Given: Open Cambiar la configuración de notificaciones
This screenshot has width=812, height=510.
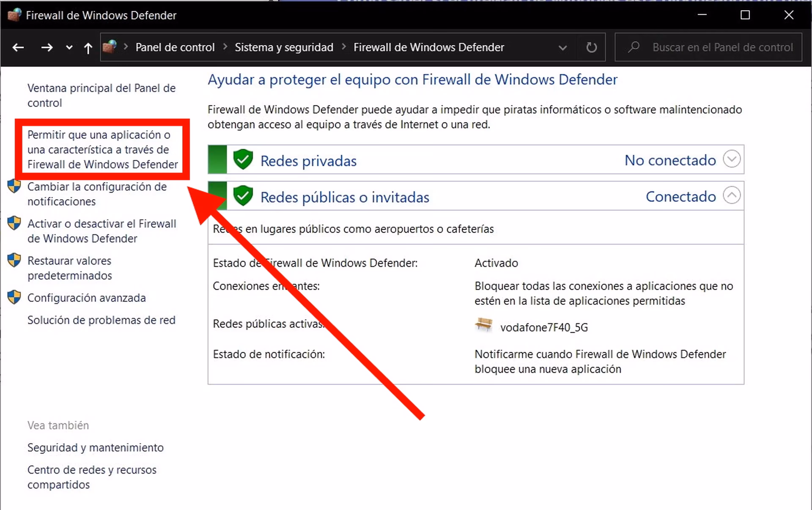Looking at the screenshot, I should (x=97, y=194).
